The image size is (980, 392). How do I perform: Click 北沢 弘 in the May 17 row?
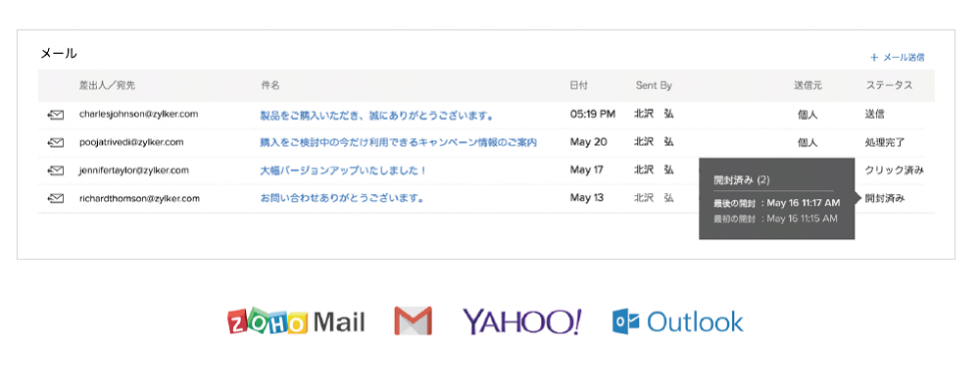tap(654, 171)
